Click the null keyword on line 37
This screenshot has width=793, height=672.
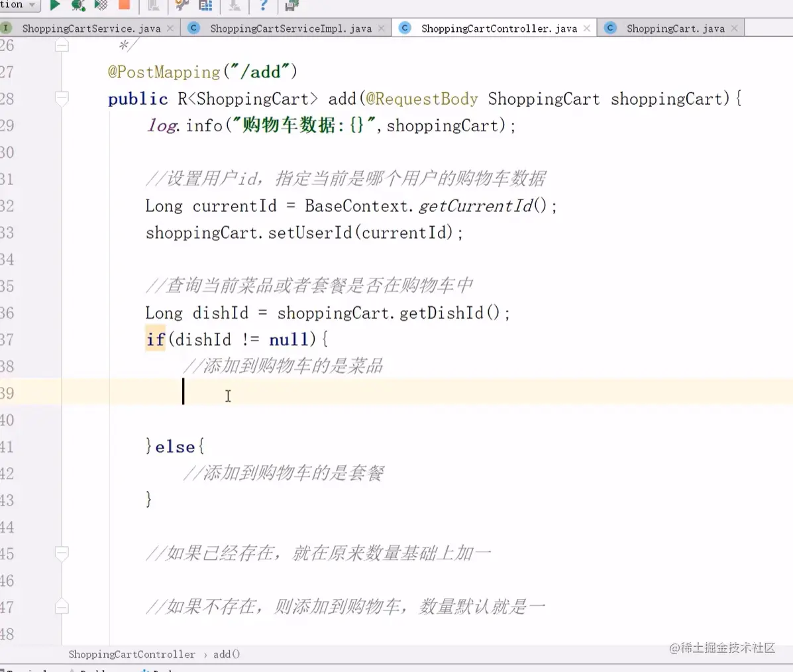click(x=288, y=339)
